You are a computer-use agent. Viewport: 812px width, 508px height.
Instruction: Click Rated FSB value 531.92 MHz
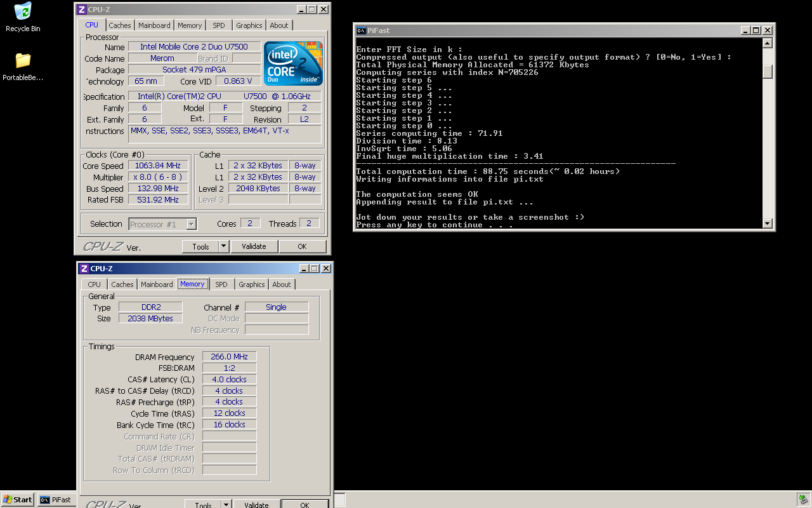(x=158, y=200)
